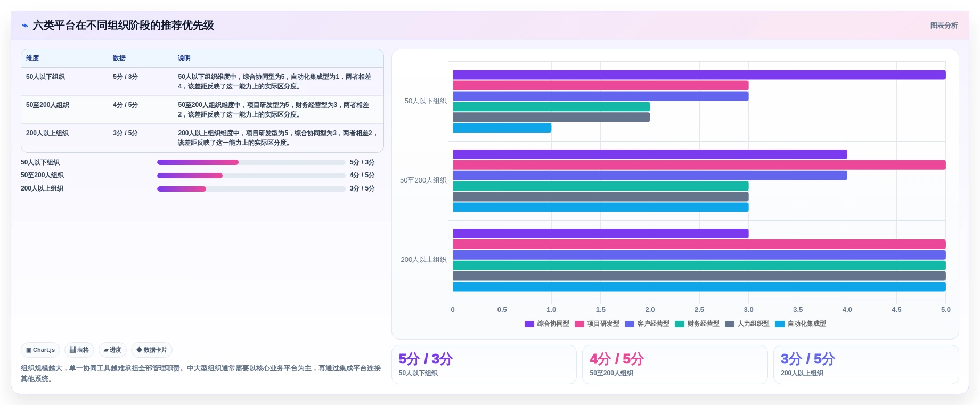
Task: Click the gray 人力组织型 bar for 200人以上组织
Action: [699, 276]
